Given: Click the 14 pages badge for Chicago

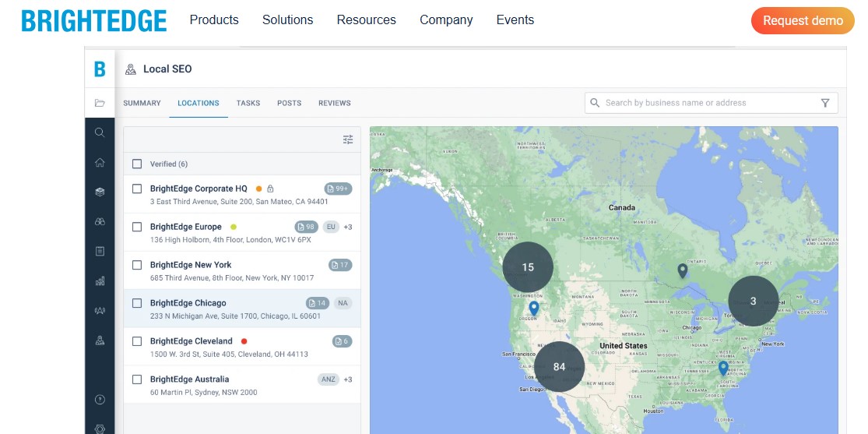Looking at the screenshot, I should click(x=318, y=303).
